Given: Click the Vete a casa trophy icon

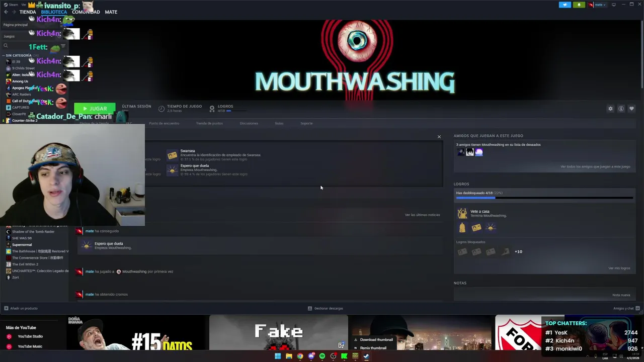Looking at the screenshot, I should (462, 214).
